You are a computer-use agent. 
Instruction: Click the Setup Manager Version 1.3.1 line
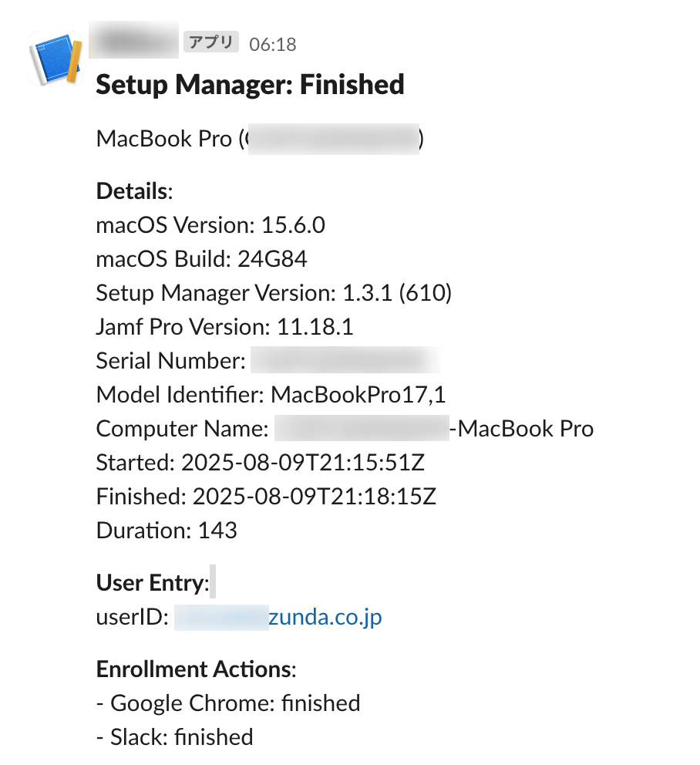point(274,293)
